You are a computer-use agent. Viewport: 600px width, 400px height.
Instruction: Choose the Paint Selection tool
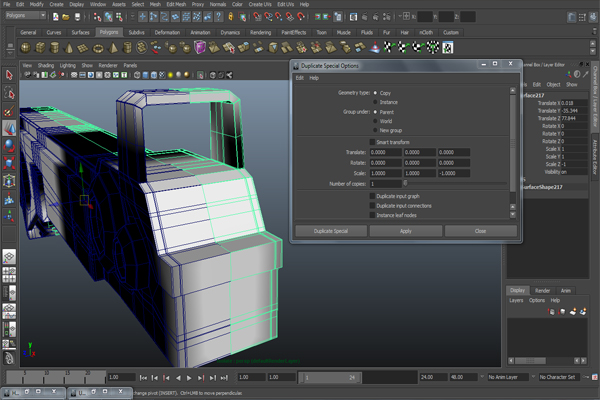pyautogui.click(x=9, y=111)
